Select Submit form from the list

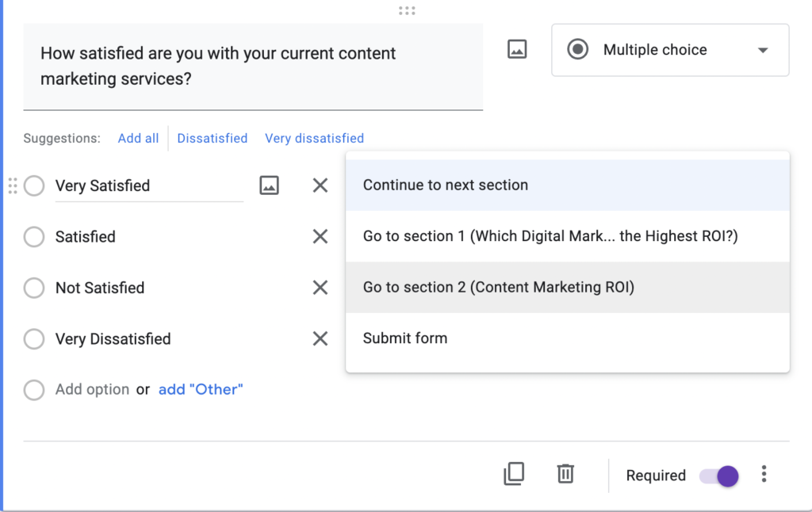(x=567, y=338)
